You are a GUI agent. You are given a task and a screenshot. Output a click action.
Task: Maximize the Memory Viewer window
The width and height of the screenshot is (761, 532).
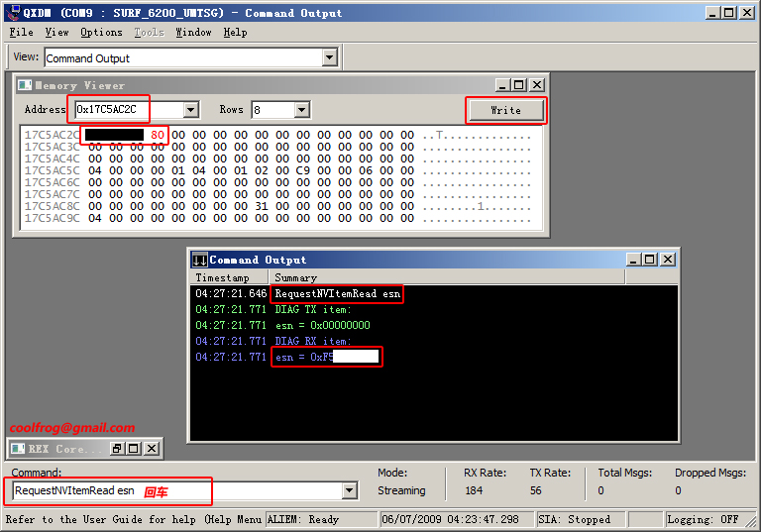point(519,85)
